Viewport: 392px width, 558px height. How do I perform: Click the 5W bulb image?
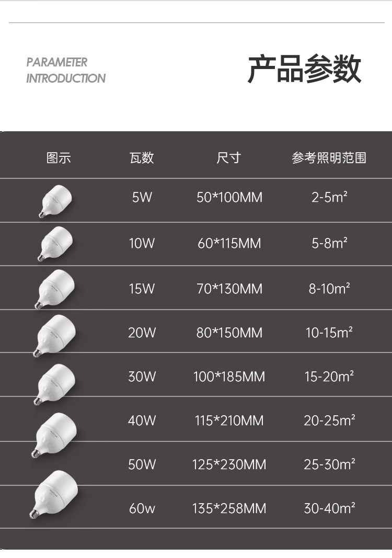click(56, 201)
